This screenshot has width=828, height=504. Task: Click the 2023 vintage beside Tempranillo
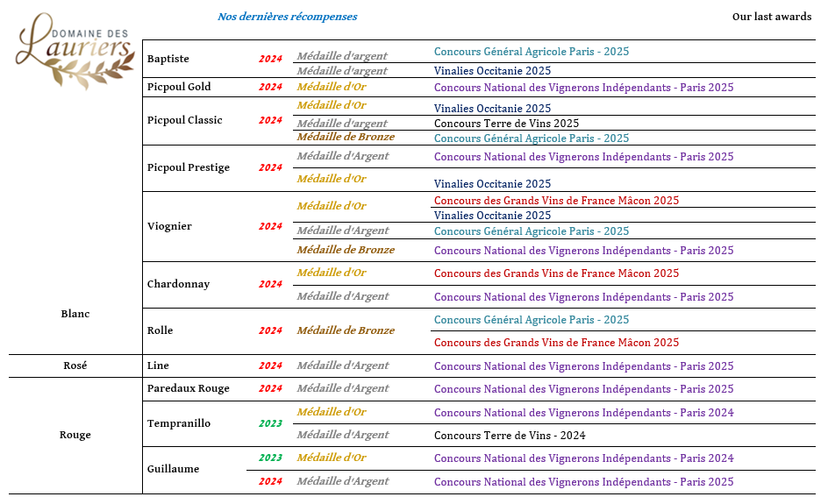coord(270,423)
